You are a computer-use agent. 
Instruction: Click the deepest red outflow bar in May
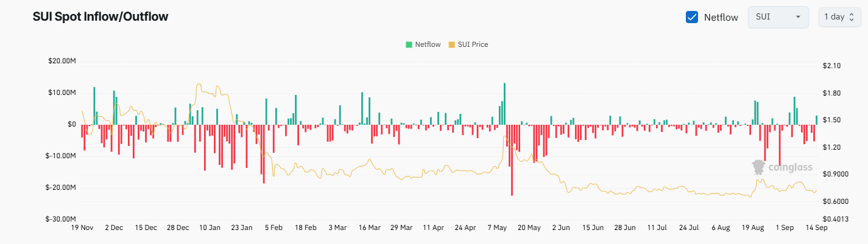click(x=512, y=159)
